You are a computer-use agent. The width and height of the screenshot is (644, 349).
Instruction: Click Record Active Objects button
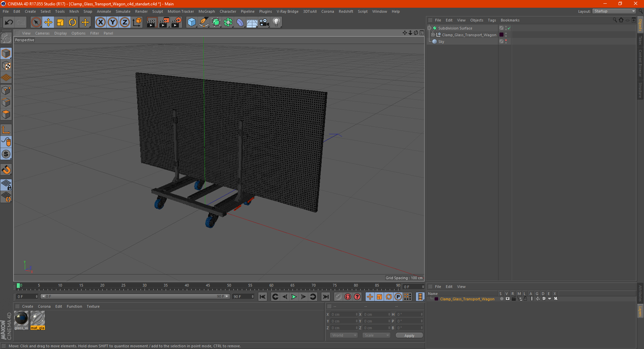coord(338,297)
